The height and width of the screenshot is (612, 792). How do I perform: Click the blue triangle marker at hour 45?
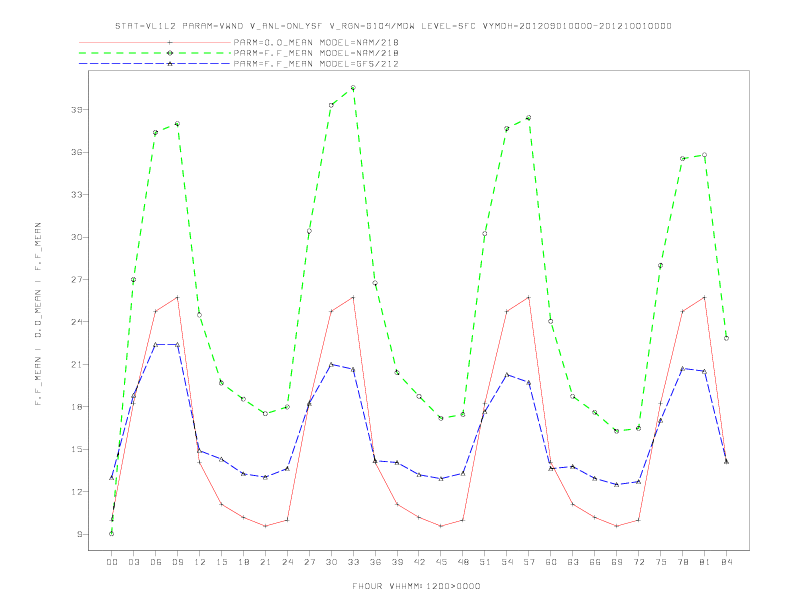tap(441, 478)
